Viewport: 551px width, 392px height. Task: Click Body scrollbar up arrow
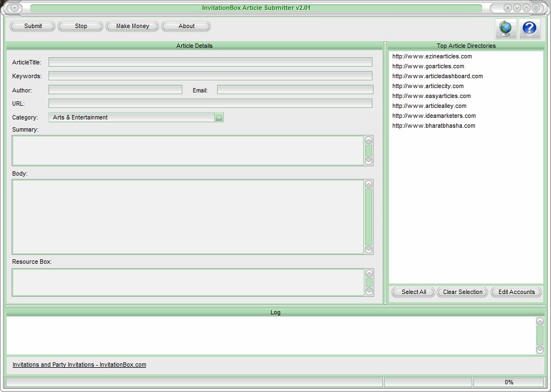tap(369, 184)
